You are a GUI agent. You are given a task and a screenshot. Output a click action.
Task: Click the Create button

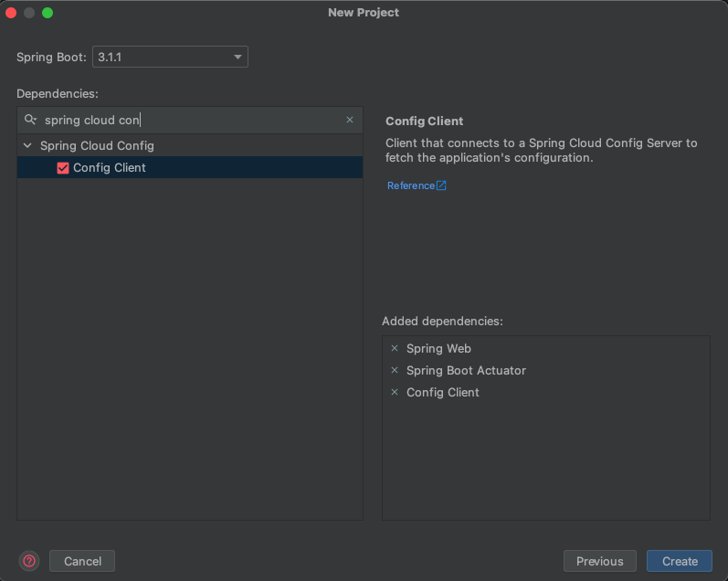pos(680,561)
